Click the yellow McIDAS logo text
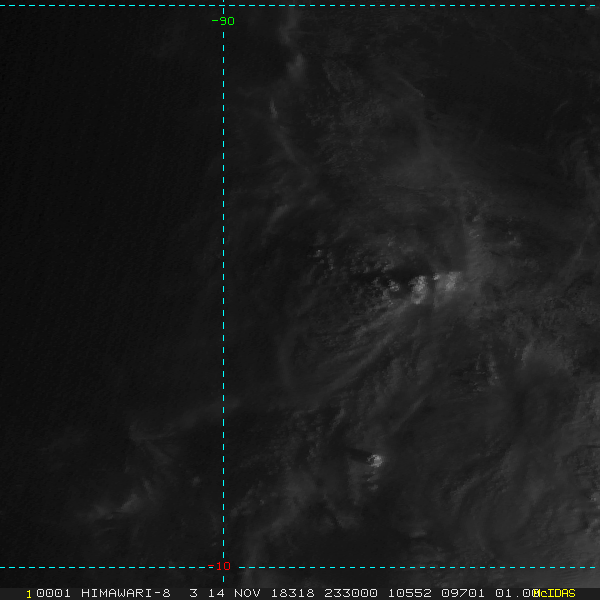Screen dimensions: 600x600 click(554, 593)
